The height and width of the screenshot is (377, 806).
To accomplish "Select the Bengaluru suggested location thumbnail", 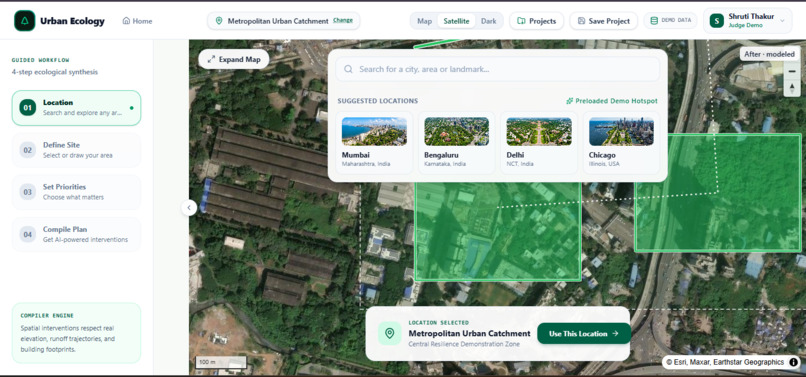I will [x=456, y=132].
